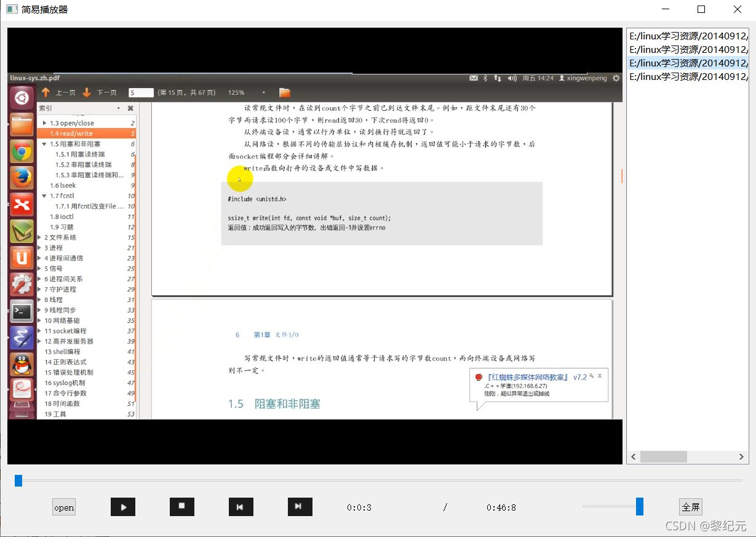Open the Terminal icon in dock
The height and width of the screenshot is (537, 756).
pos(22,311)
